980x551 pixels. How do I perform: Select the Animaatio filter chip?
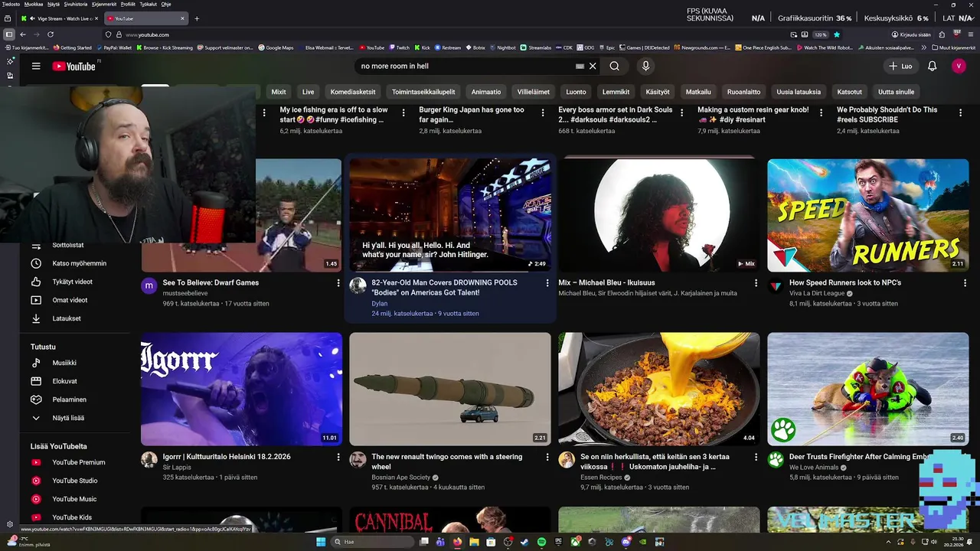coord(486,92)
